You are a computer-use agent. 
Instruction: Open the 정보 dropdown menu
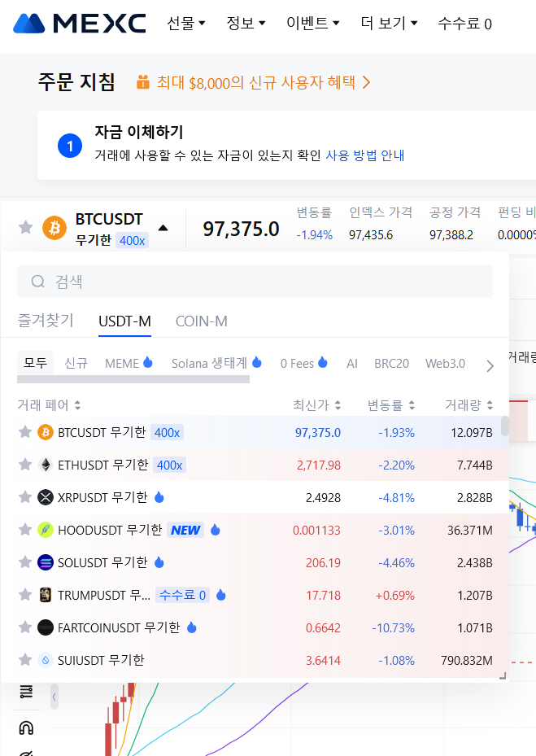coord(246,23)
